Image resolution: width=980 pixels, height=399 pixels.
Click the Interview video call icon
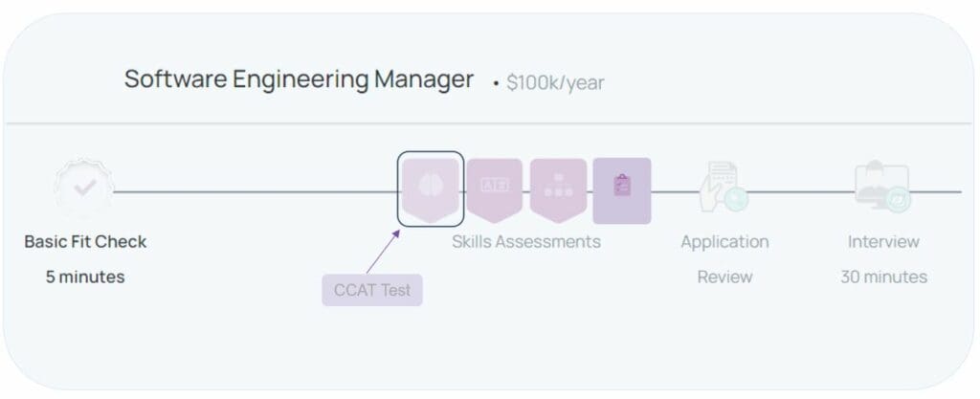[882, 187]
